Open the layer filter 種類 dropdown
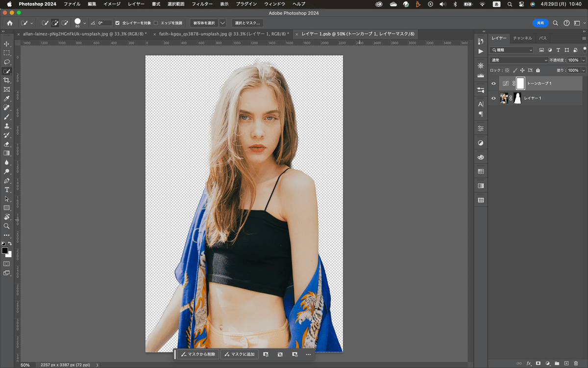 coord(512,50)
